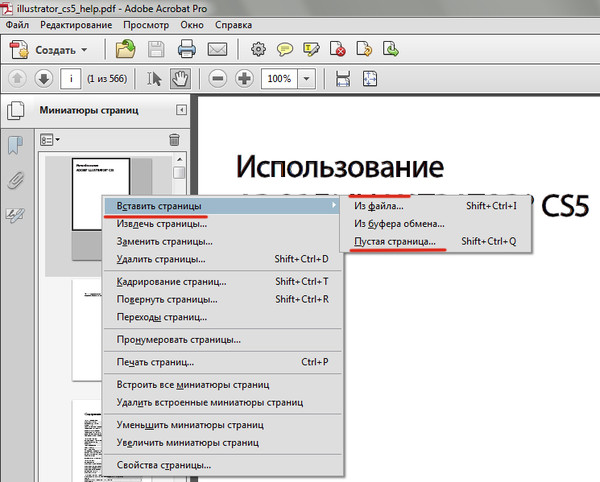Choose Кадрирование страниц... menu entry
Viewport: 600px width, 482px height.
[x=222, y=282]
